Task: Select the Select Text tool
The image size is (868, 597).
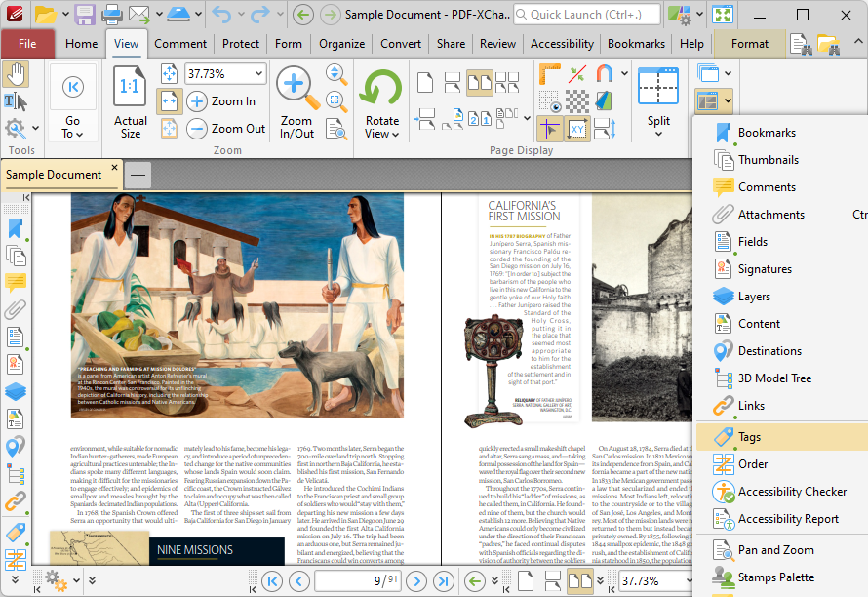Action: (x=16, y=101)
